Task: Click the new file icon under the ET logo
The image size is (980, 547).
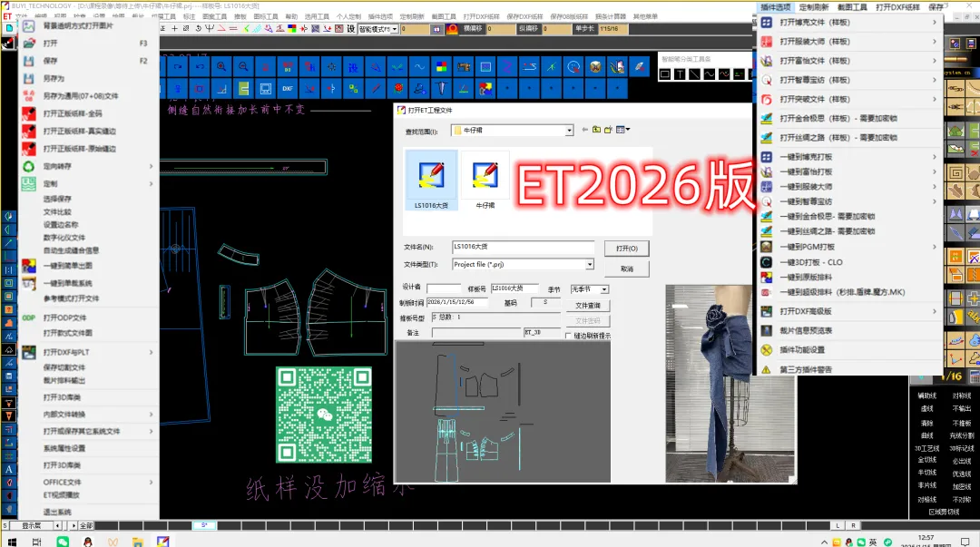Action: [9, 28]
